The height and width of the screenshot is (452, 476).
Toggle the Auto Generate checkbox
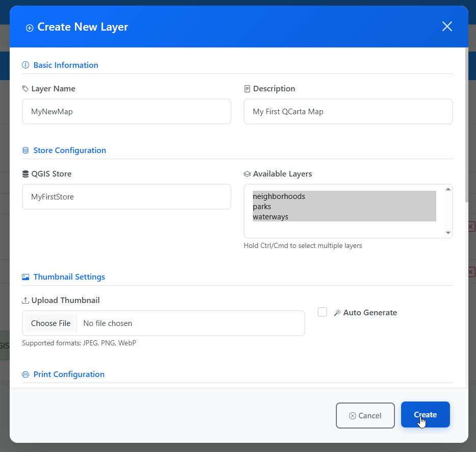322,312
